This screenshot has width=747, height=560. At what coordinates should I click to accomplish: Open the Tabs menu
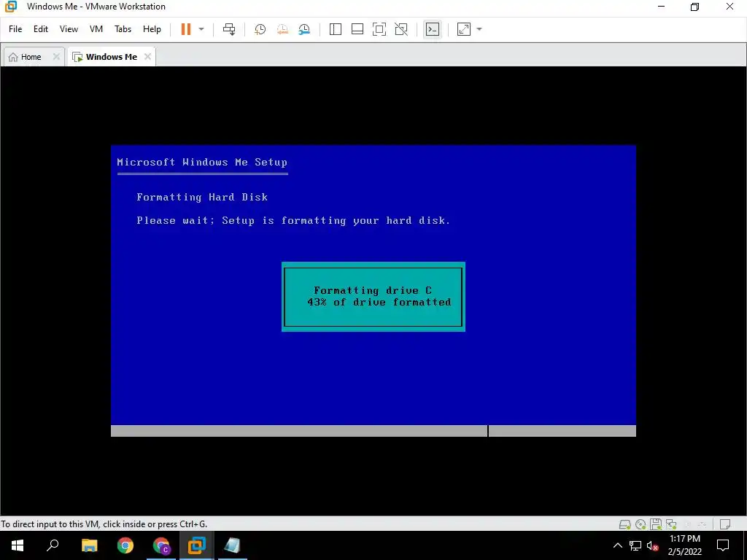(x=123, y=29)
